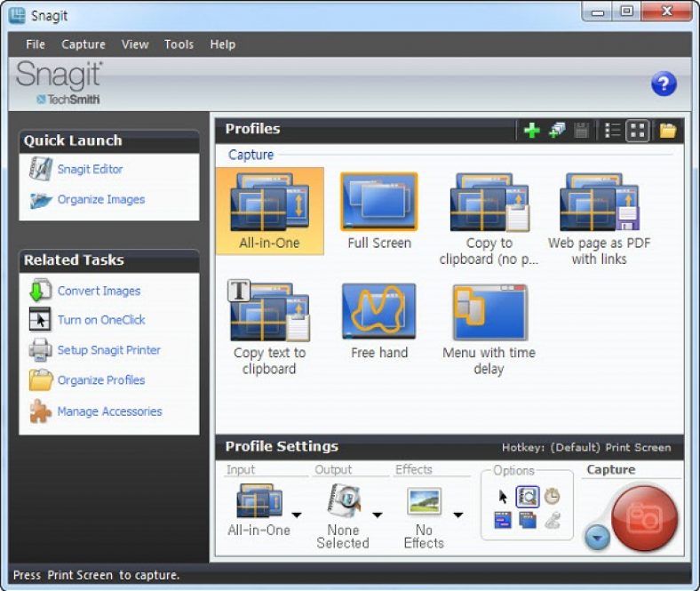The width and height of the screenshot is (700, 591).
Task: Select the Full Screen capture profile
Action: [379, 212]
